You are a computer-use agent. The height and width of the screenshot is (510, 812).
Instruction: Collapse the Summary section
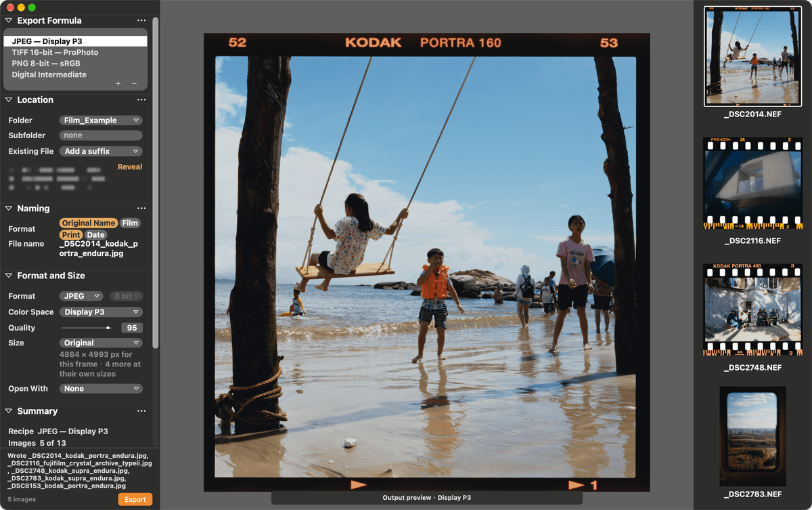pyautogui.click(x=9, y=411)
